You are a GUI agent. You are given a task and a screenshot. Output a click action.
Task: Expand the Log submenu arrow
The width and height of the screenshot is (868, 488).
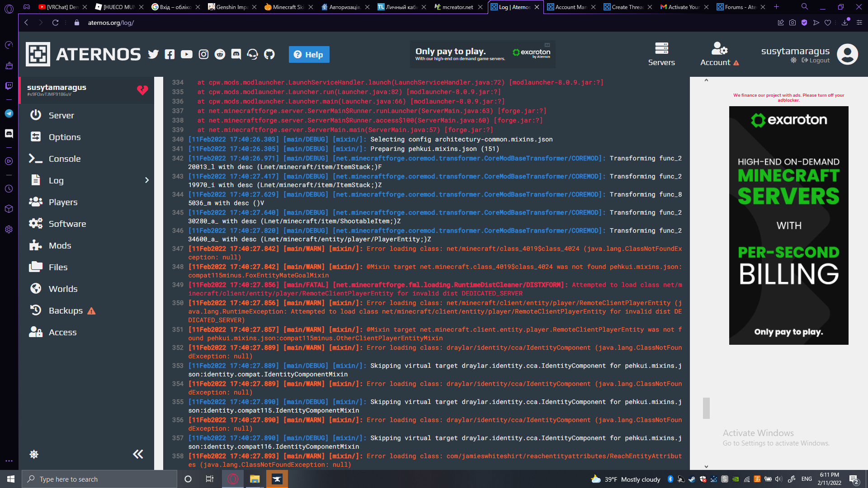[x=147, y=180]
